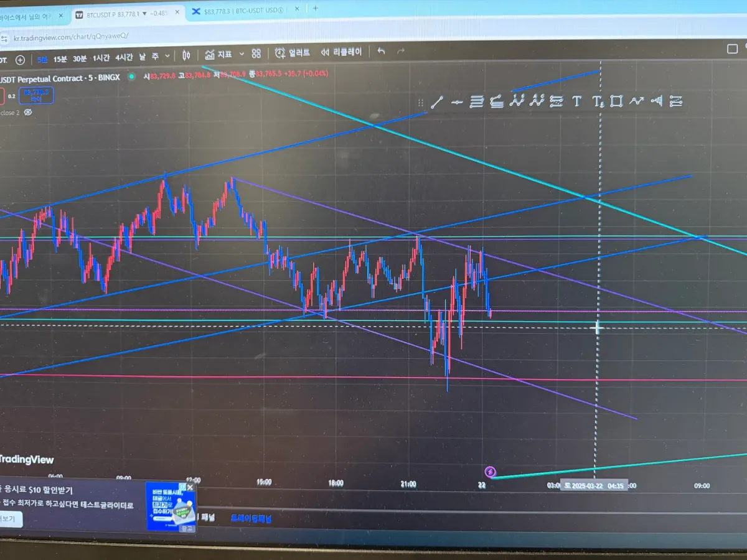
Task: Select the Fib Channel favorite tool
Action: tap(496, 101)
